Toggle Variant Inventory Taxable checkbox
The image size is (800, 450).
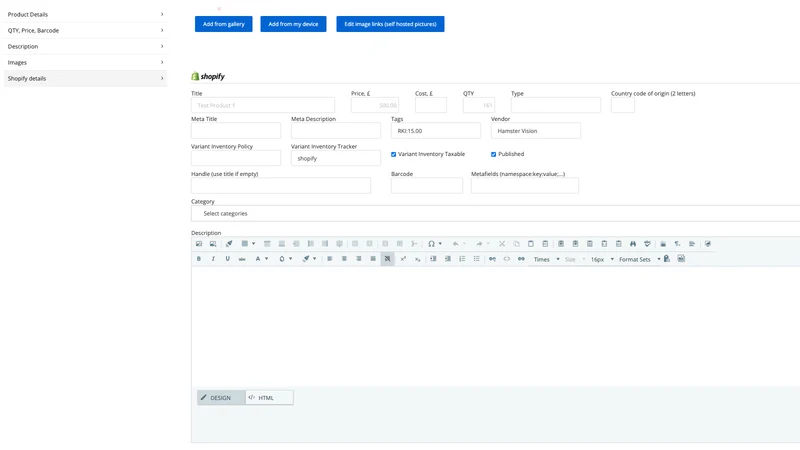[x=393, y=154]
